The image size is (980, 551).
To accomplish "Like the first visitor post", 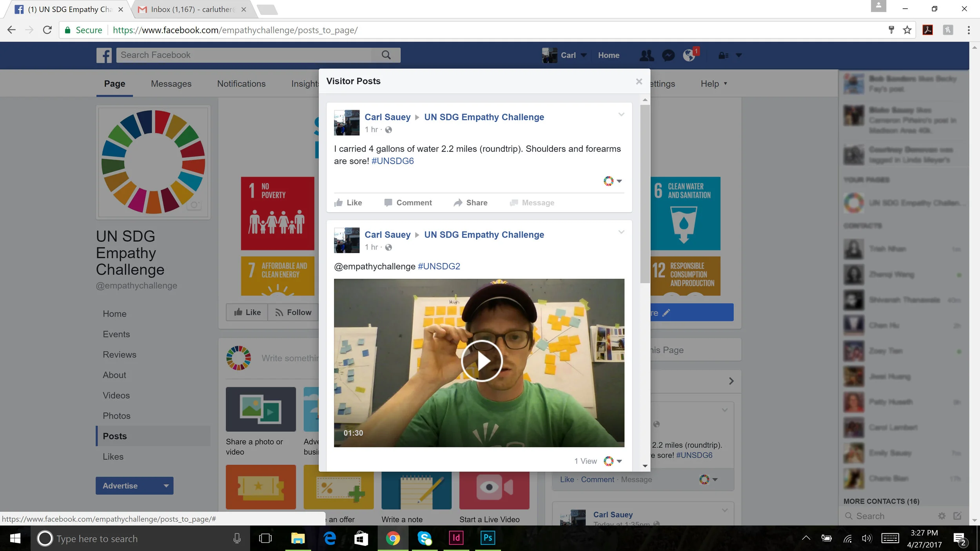I will click(x=348, y=203).
